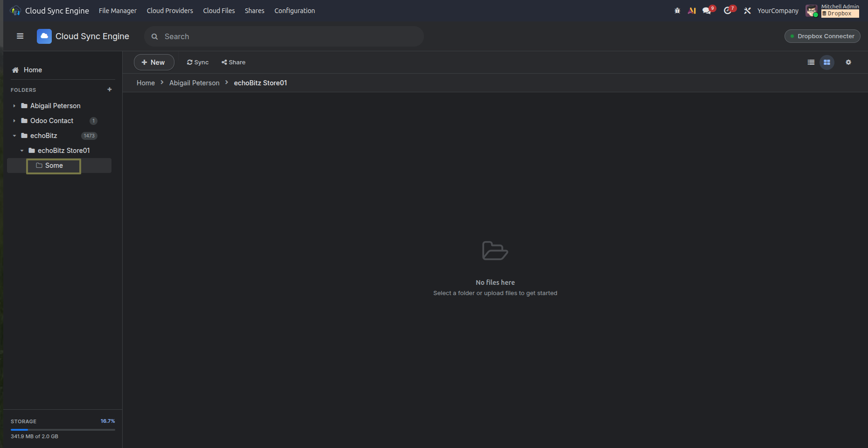Viewport: 868px width, 448px height.
Task: Open the Shares menu
Action: coord(255,11)
